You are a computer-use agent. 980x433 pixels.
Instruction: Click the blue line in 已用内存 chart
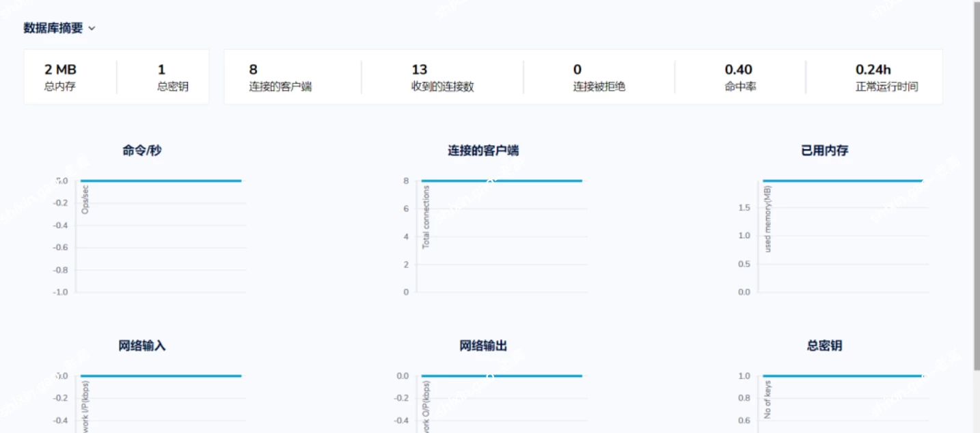point(842,181)
